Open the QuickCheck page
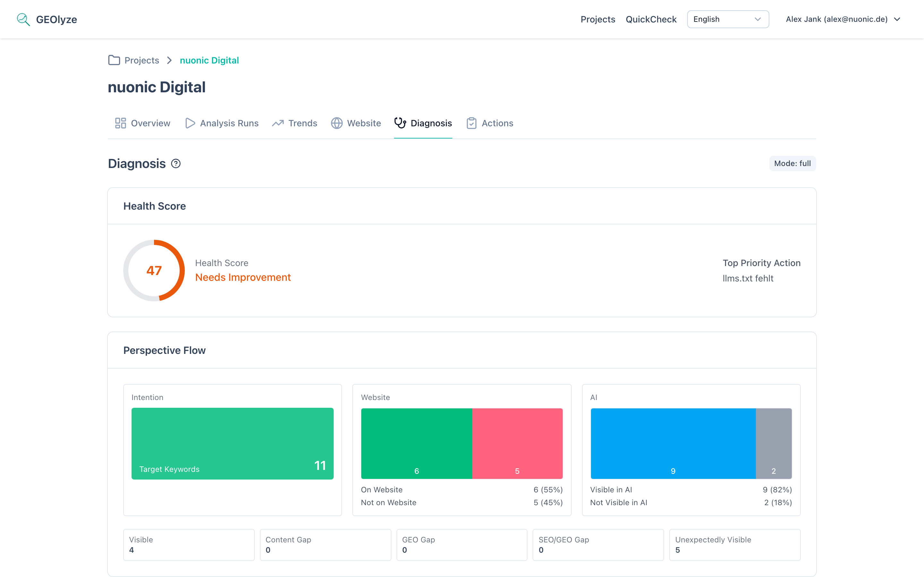Image resolution: width=924 pixels, height=577 pixels. (651, 19)
